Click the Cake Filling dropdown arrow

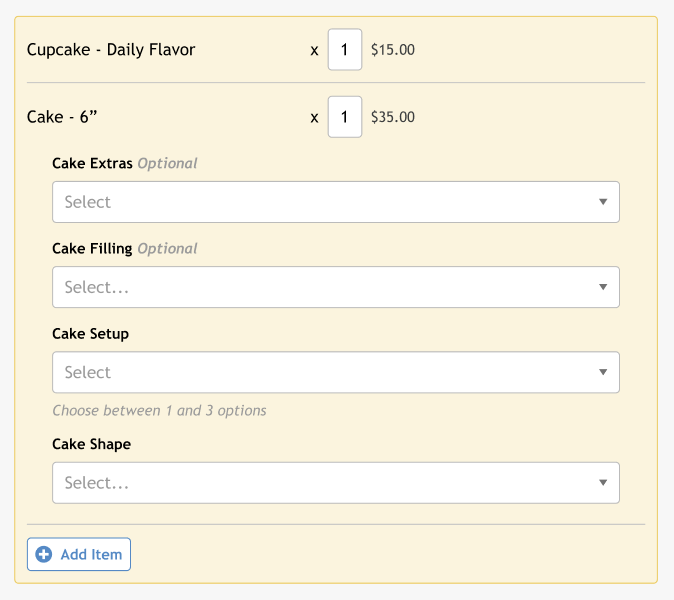[x=603, y=287]
